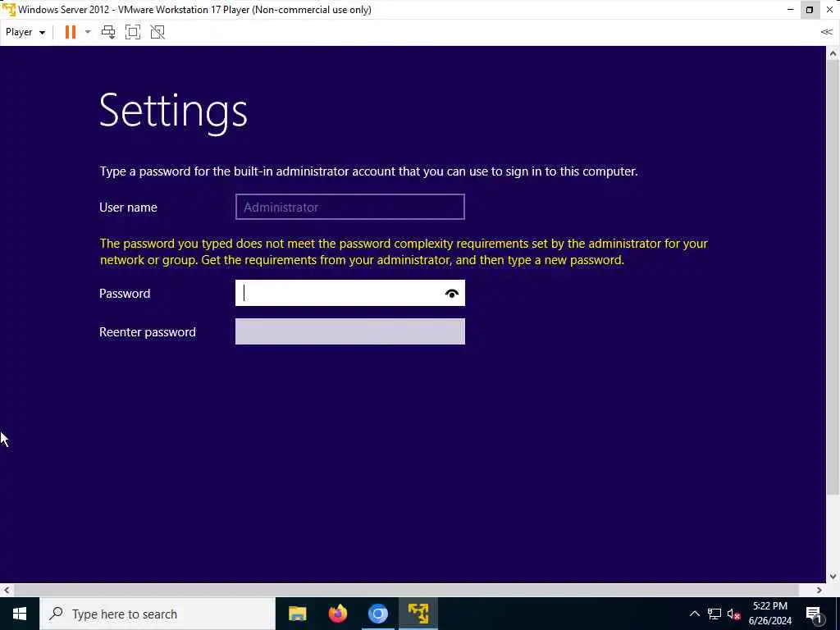Close the VMware Player window
This screenshot has height=630, width=840.
point(829,10)
